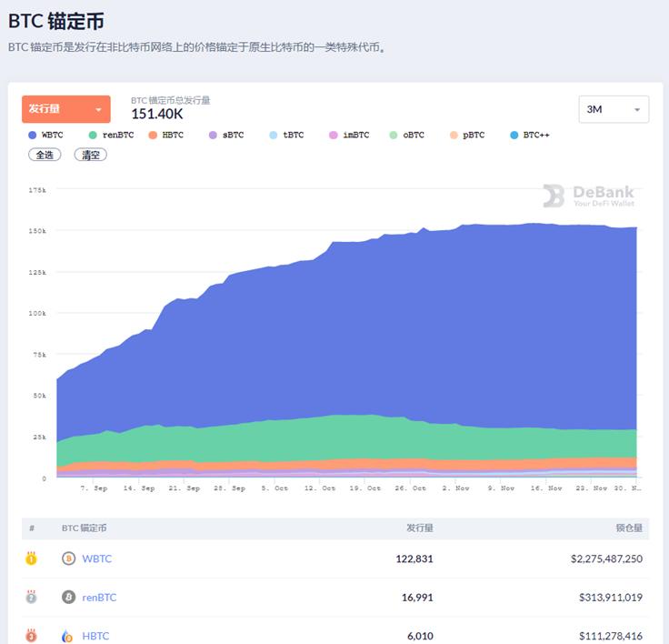This screenshot has width=669, height=644.
Task: Click the 5. Oct x-axis label
Action: point(275,488)
